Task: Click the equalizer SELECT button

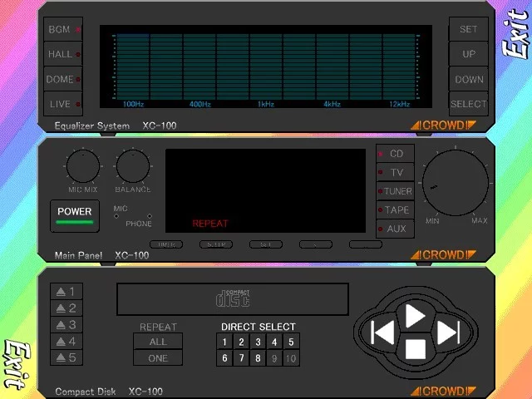Action: [469, 104]
